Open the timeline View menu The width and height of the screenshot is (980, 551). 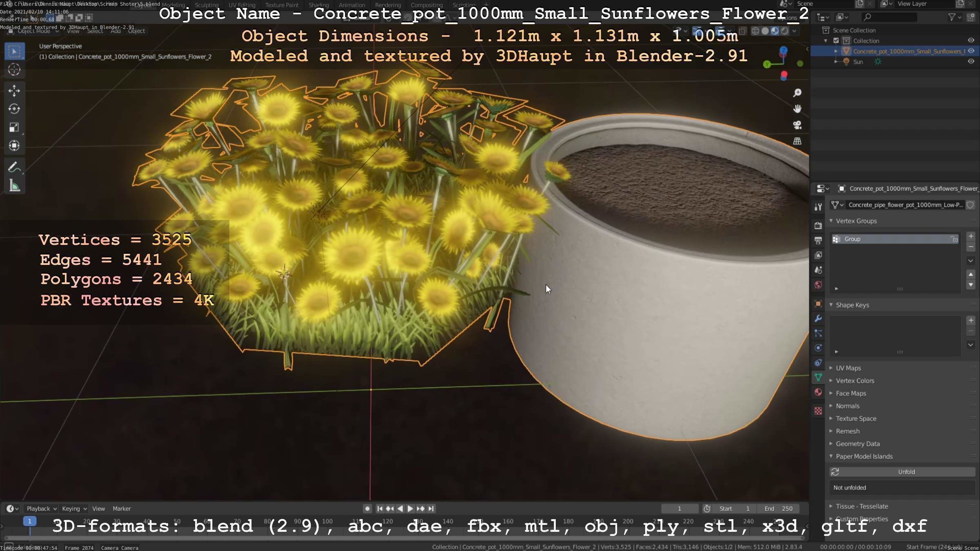[x=98, y=509]
